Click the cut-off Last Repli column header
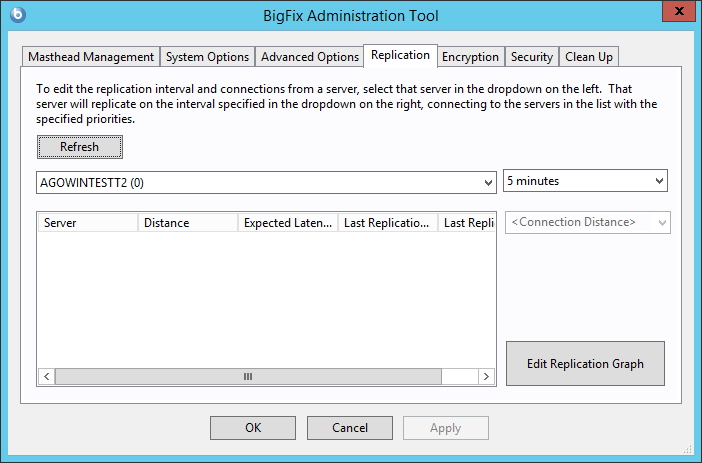702x463 pixels. (x=467, y=223)
